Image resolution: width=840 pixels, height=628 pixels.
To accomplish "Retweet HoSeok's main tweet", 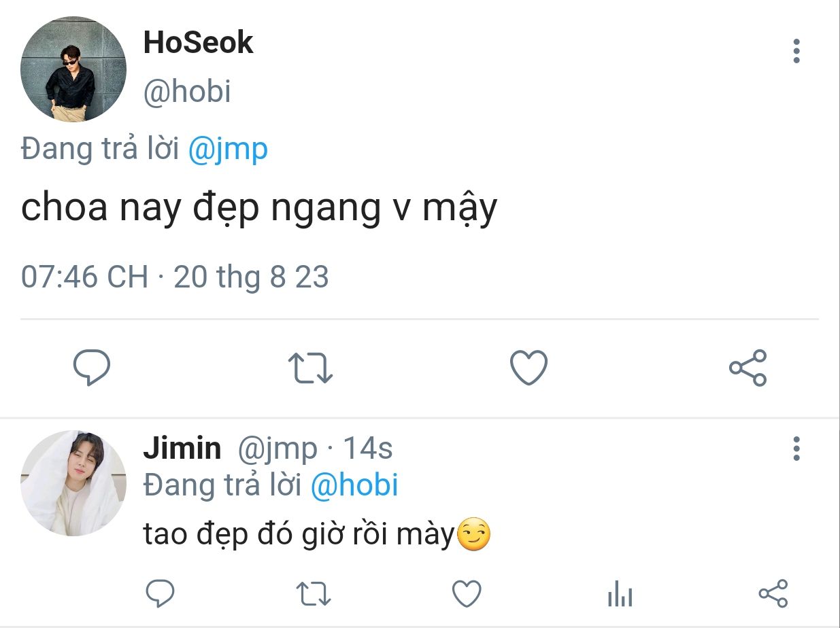I will (311, 368).
